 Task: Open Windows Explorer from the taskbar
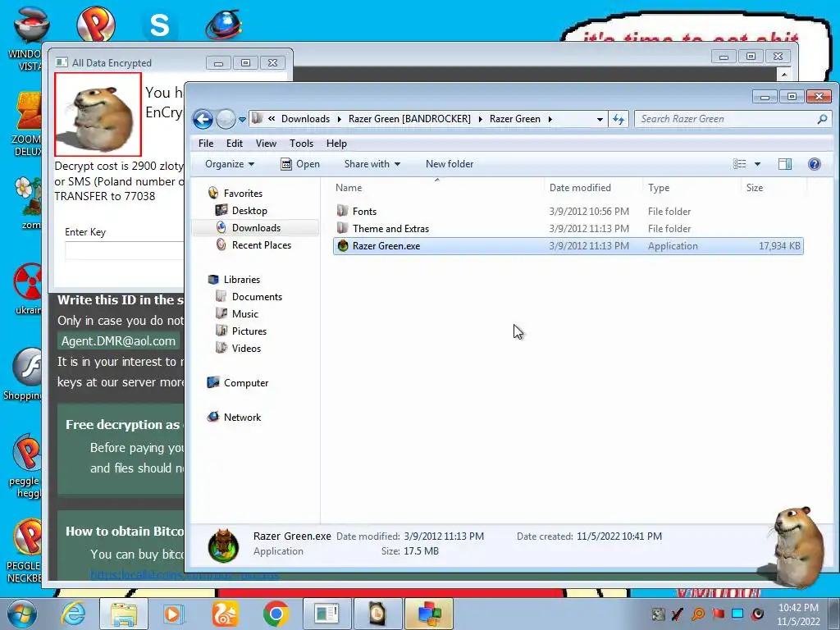[x=124, y=614]
